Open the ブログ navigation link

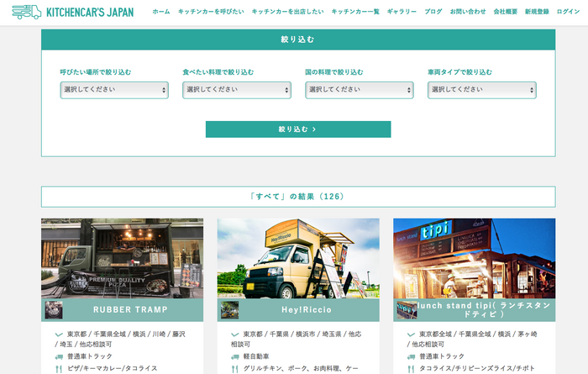click(x=433, y=12)
